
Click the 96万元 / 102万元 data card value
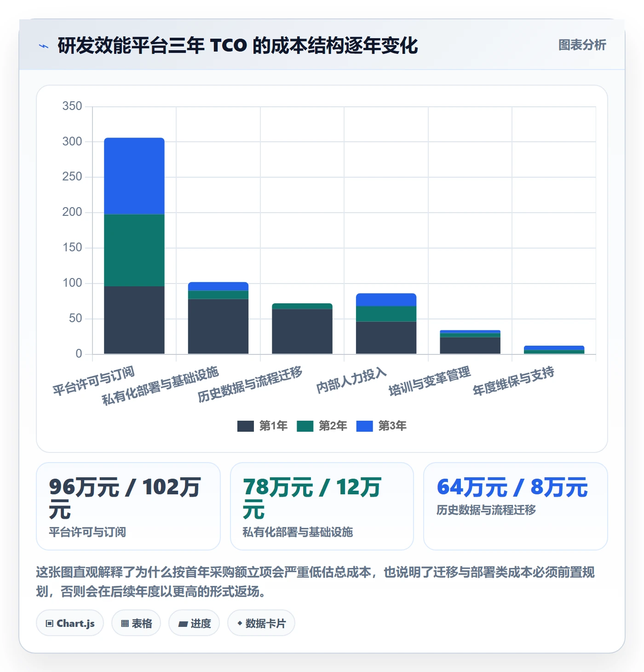125,498
